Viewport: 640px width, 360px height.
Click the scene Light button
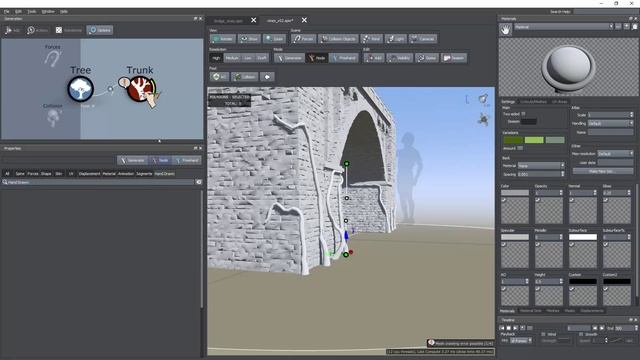click(x=396, y=39)
